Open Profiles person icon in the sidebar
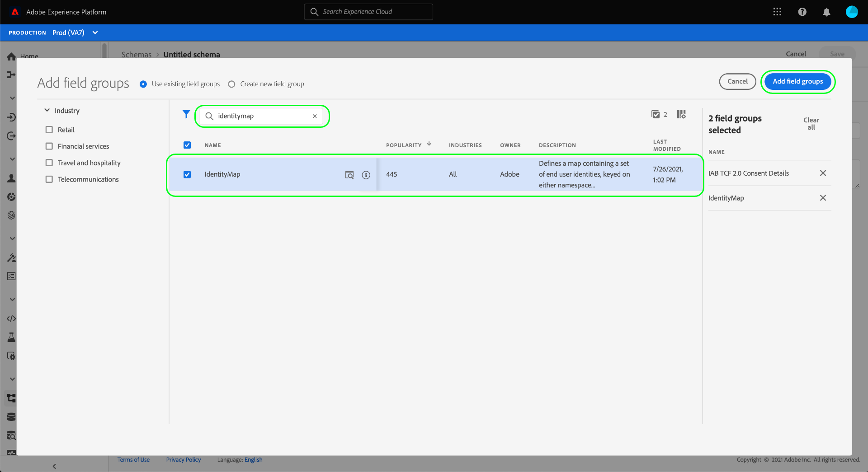The width and height of the screenshot is (868, 472). [11, 178]
